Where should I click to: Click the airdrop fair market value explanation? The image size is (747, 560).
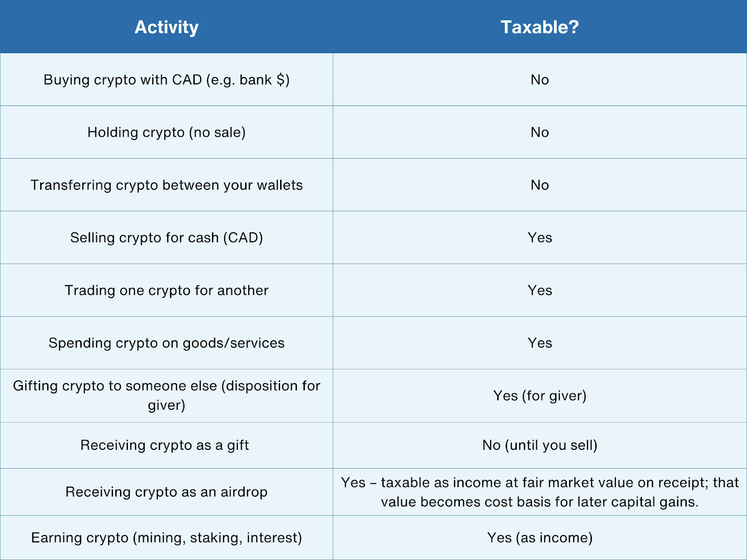540,492
